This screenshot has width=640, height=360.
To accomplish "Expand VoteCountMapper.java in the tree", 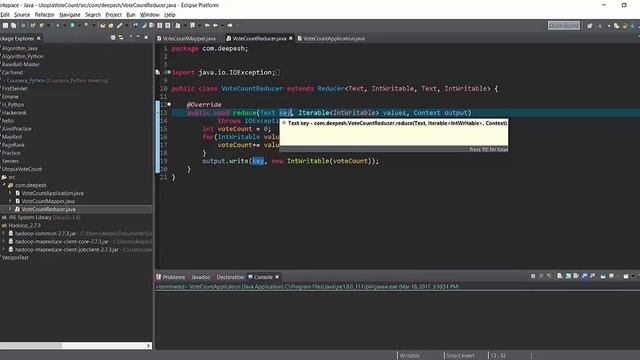I will point(10,201).
